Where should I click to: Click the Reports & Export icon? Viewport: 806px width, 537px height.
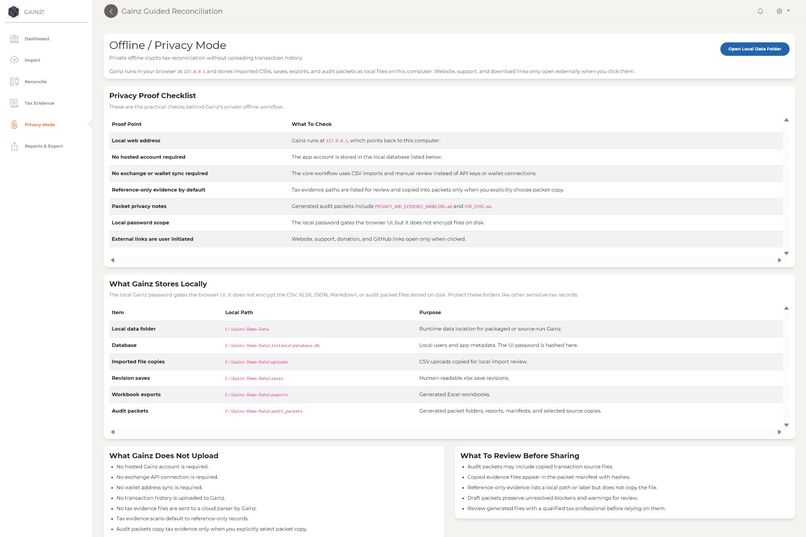14,146
